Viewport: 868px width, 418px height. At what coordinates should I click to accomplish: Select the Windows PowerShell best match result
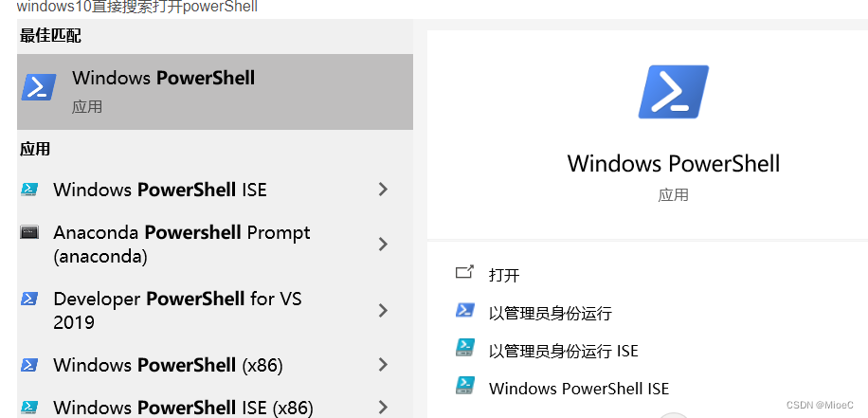click(x=215, y=92)
